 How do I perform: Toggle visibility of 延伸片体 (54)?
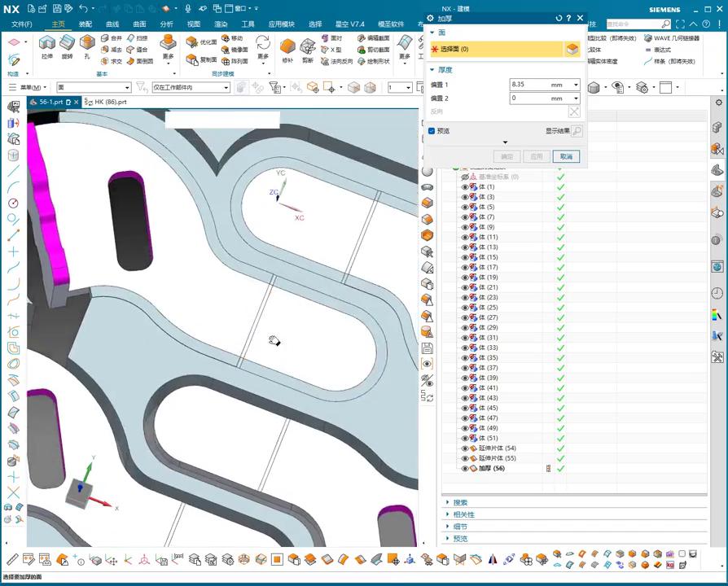pos(466,448)
